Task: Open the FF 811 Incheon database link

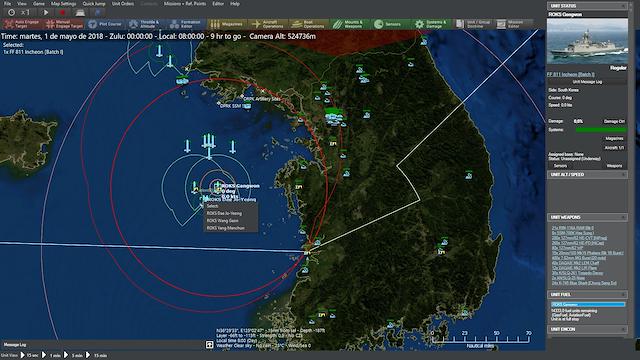Action: point(570,74)
